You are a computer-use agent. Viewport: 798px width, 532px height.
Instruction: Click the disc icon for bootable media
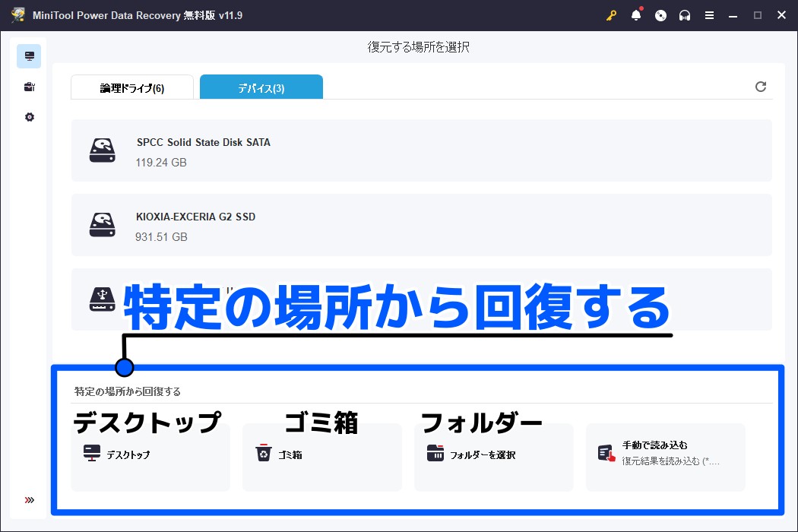click(660, 14)
